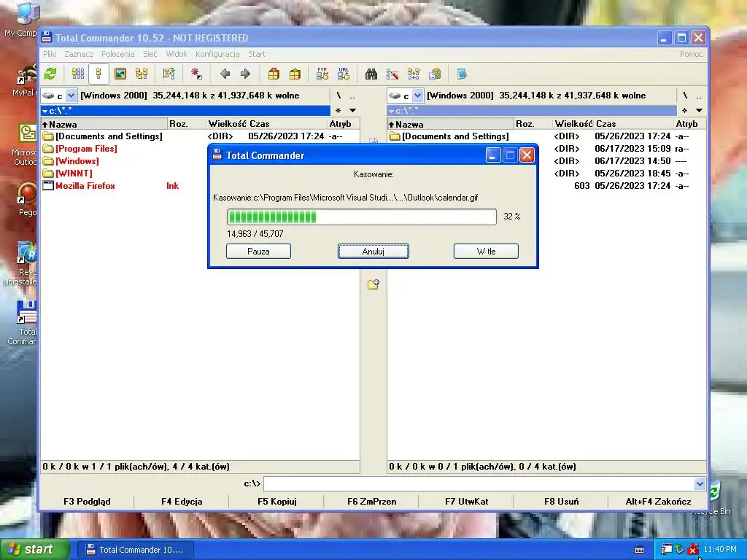The image size is (747, 560).
Task: Open the Pomoc menu
Action: [x=692, y=54]
